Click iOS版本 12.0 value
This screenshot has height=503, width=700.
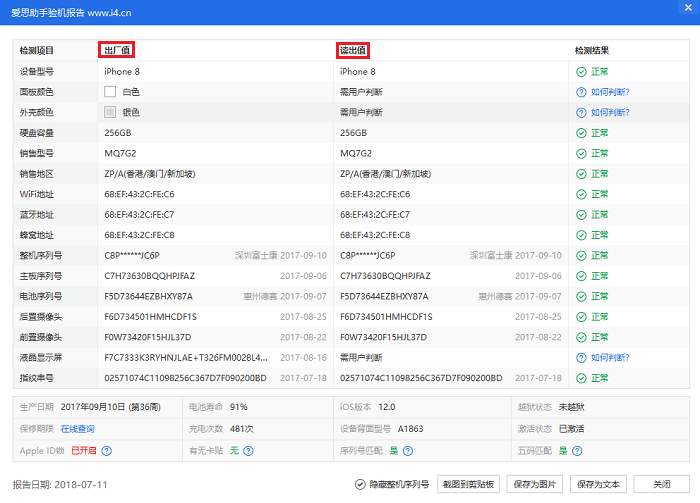(x=387, y=407)
